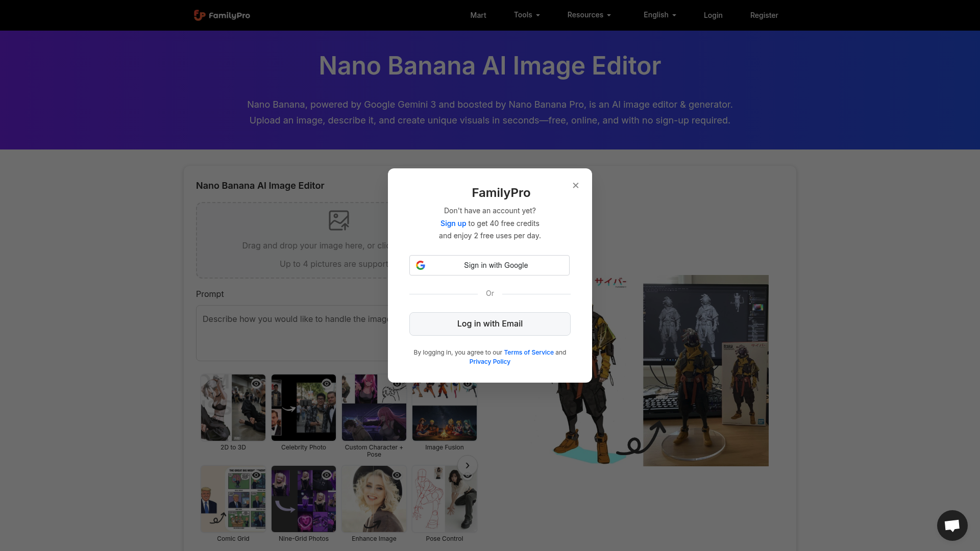
Task: Click the FamilyPro logo in header
Action: [x=222, y=15]
